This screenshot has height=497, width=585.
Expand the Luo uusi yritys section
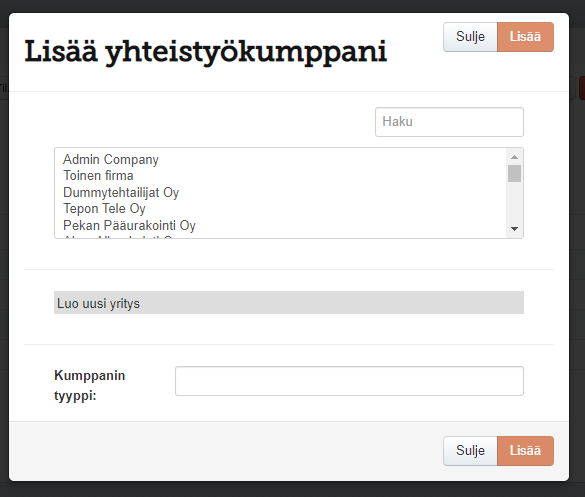tap(289, 303)
